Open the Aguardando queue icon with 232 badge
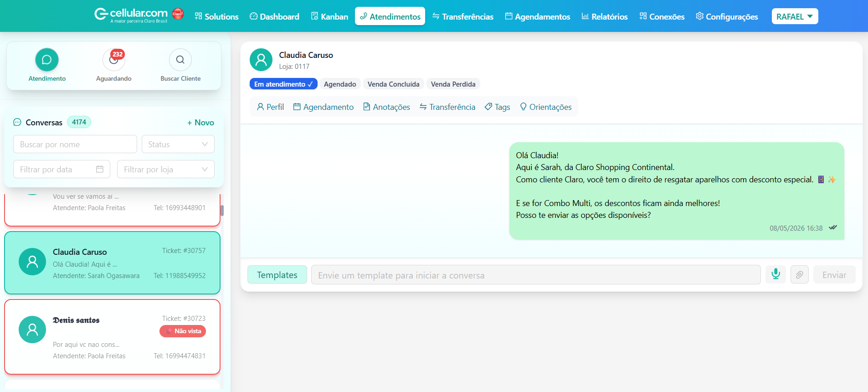The image size is (868, 392). (x=114, y=60)
